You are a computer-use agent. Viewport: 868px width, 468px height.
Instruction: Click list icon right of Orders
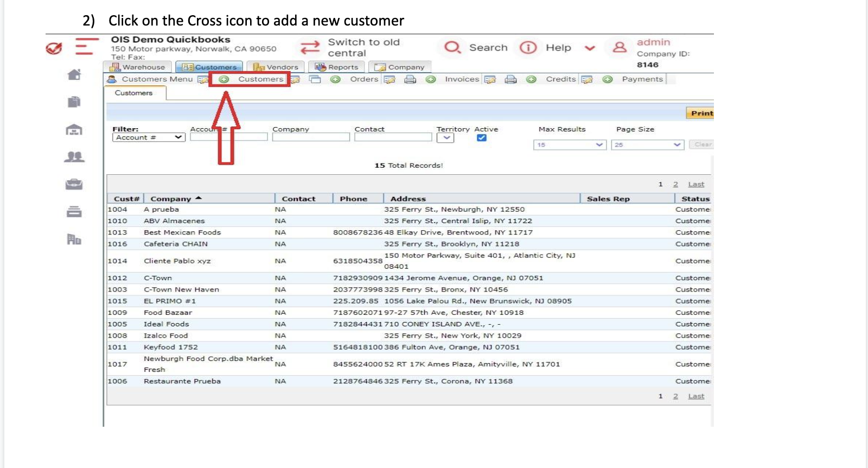[390, 79]
